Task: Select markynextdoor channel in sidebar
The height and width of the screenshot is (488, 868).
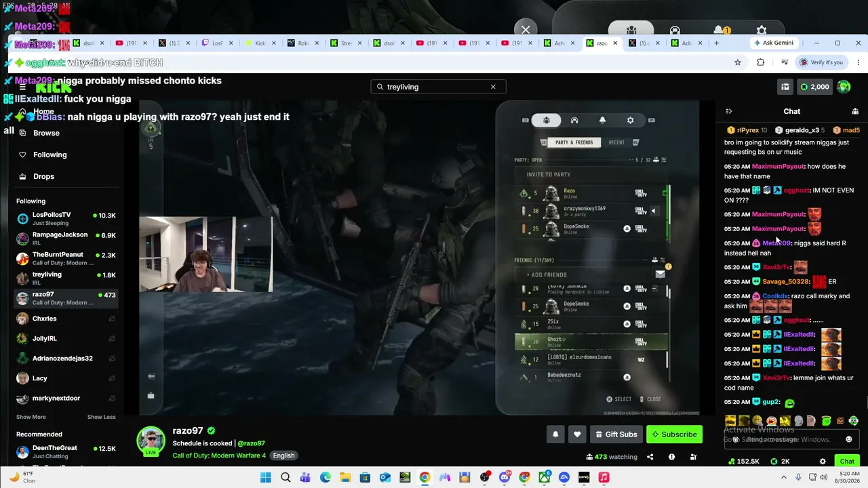Action: coord(66,398)
